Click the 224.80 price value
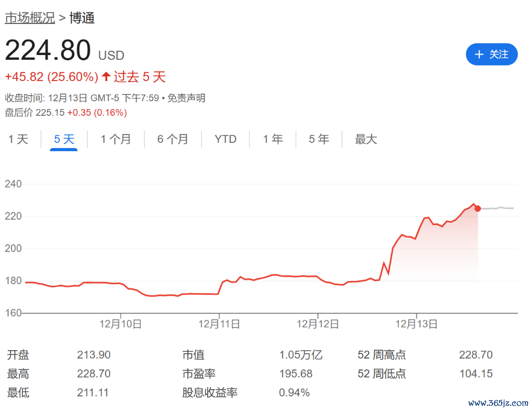The height and width of the screenshot is (411, 532). [x=48, y=50]
